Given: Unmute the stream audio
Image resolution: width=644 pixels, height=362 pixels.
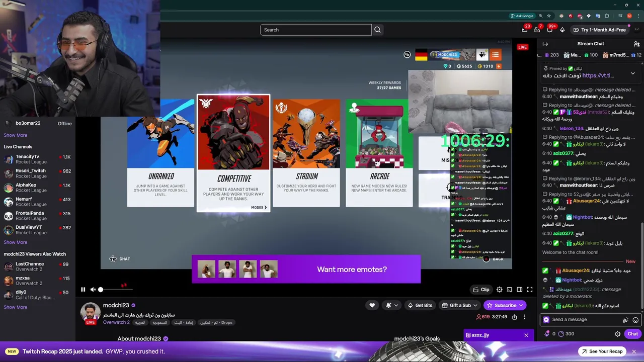Looking at the screenshot, I should pos(93,290).
